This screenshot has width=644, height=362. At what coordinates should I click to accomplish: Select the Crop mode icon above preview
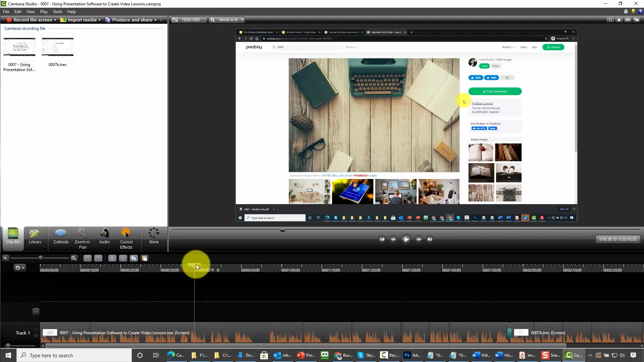tap(610, 20)
